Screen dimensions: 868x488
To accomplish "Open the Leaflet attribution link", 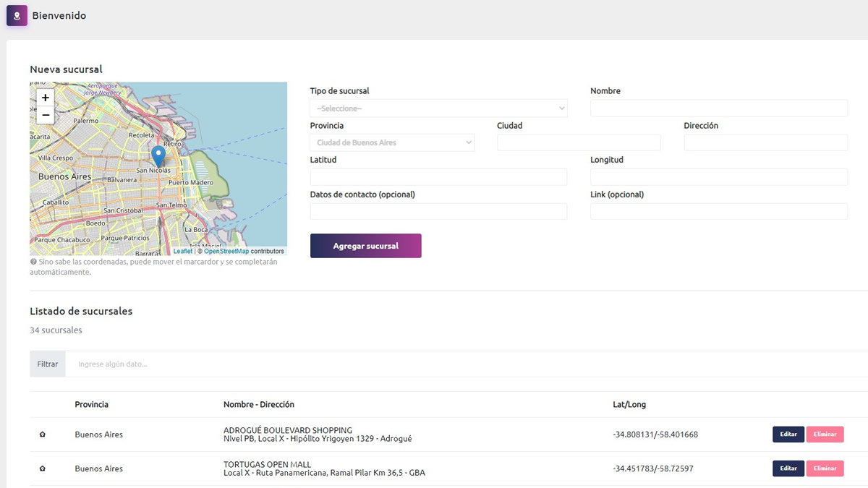I will click(x=182, y=252).
